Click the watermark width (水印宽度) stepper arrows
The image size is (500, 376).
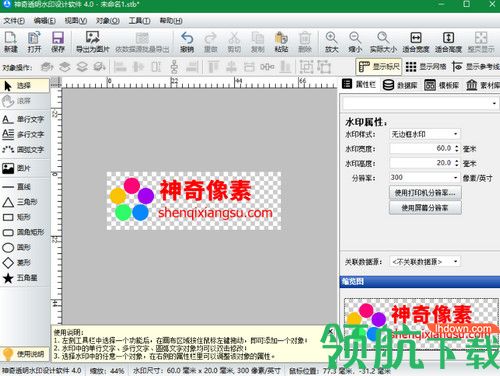(x=457, y=148)
